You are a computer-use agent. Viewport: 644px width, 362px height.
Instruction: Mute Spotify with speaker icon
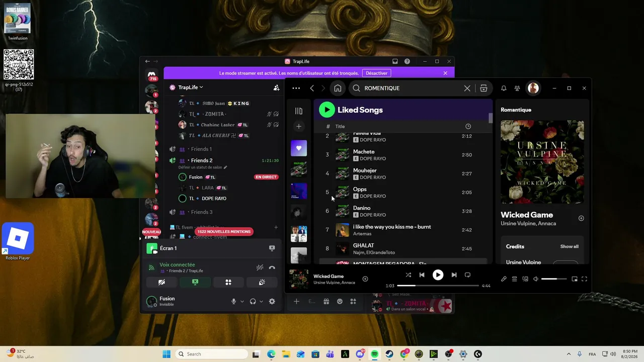coord(536,279)
